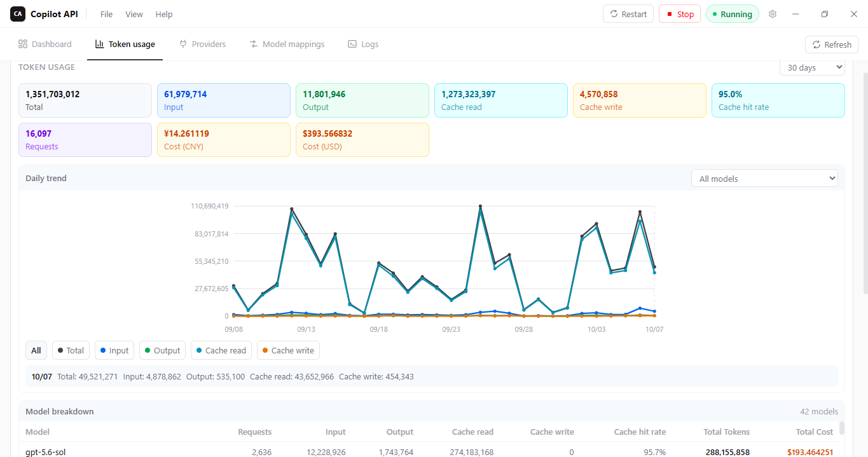The image size is (868, 457).
Task: Toggle the Input series filter
Action: pyautogui.click(x=114, y=350)
